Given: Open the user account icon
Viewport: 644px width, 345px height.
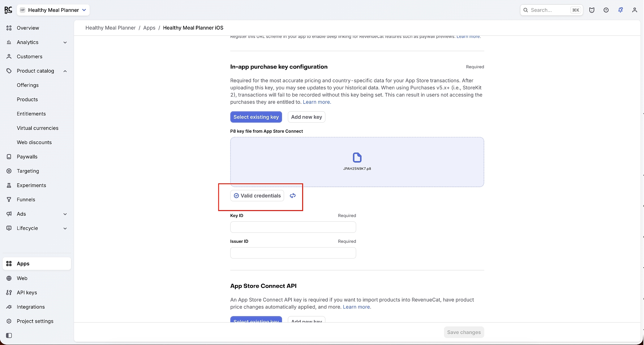Looking at the screenshot, I should [x=635, y=10].
